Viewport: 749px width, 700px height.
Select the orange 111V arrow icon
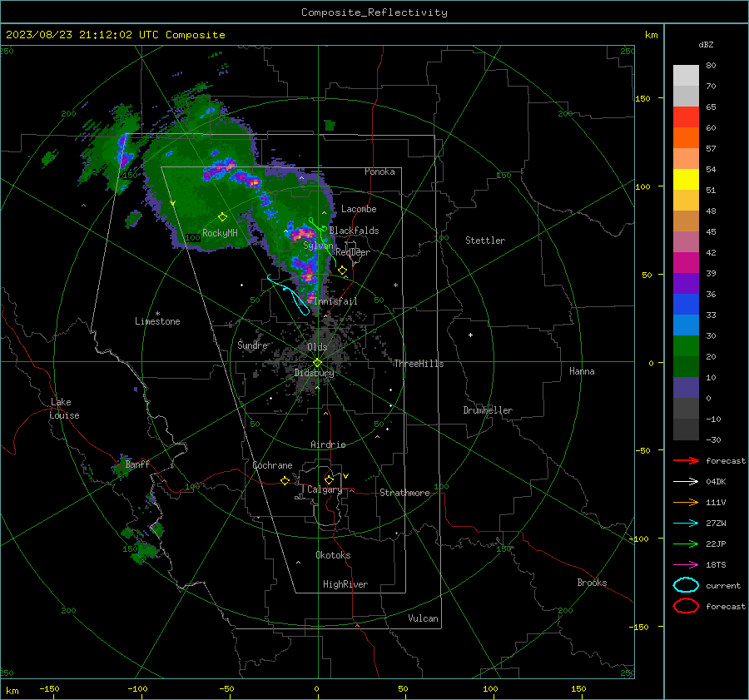click(x=686, y=502)
